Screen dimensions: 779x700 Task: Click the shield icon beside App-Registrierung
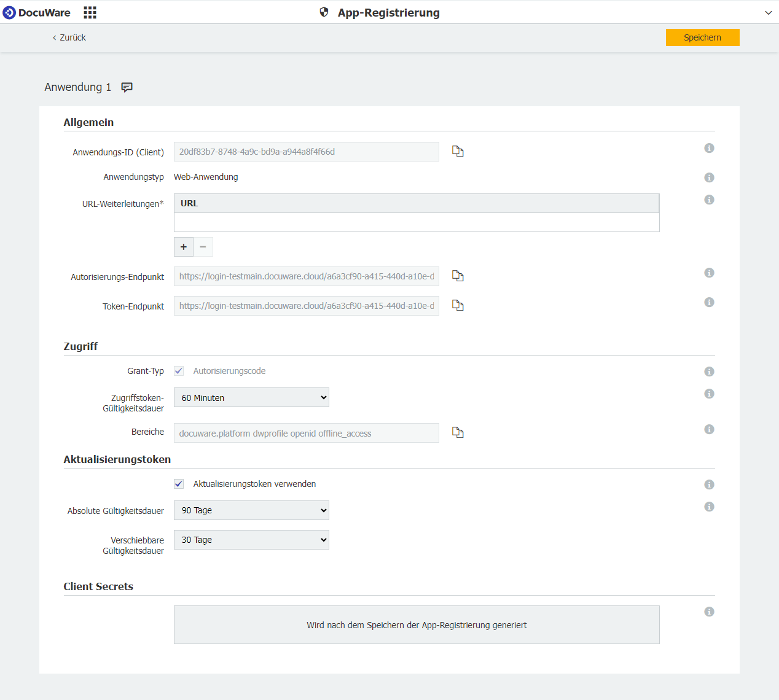pyautogui.click(x=324, y=12)
